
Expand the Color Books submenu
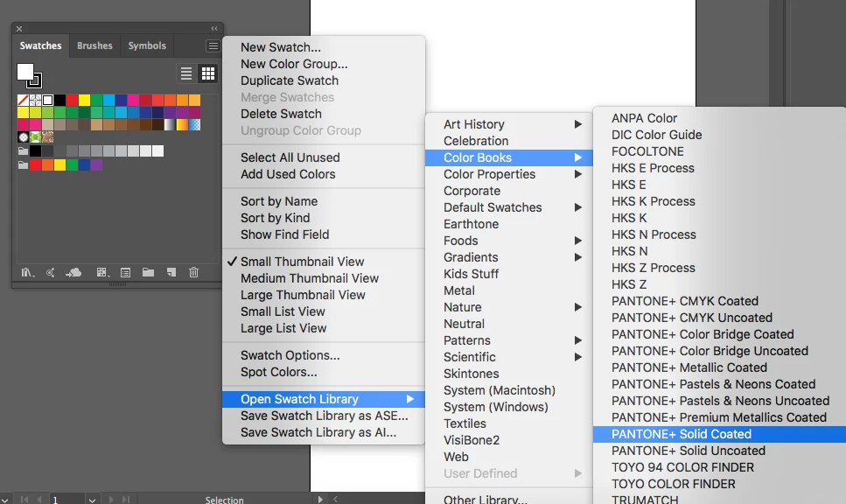(509, 157)
